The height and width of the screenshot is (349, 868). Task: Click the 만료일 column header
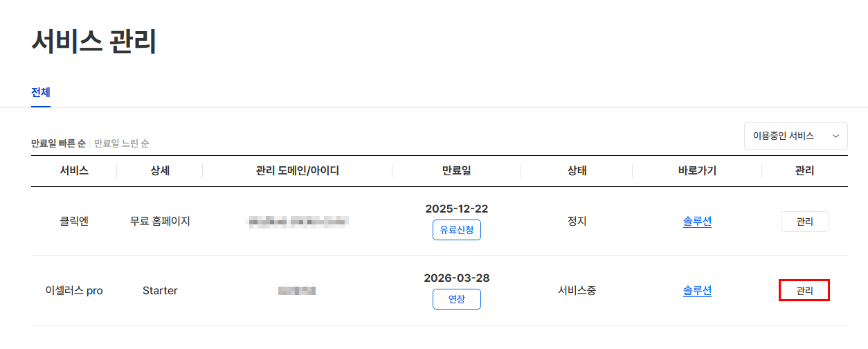point(456,171)
